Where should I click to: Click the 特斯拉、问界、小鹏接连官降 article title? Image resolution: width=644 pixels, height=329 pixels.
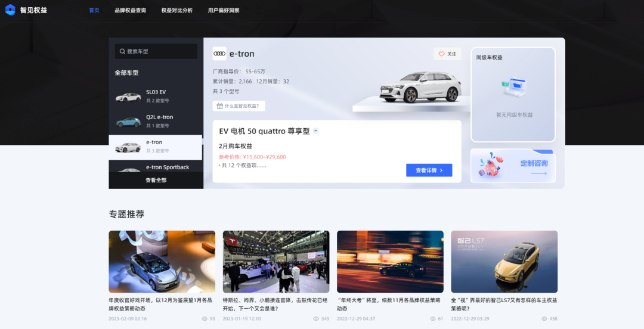[275, 305]
